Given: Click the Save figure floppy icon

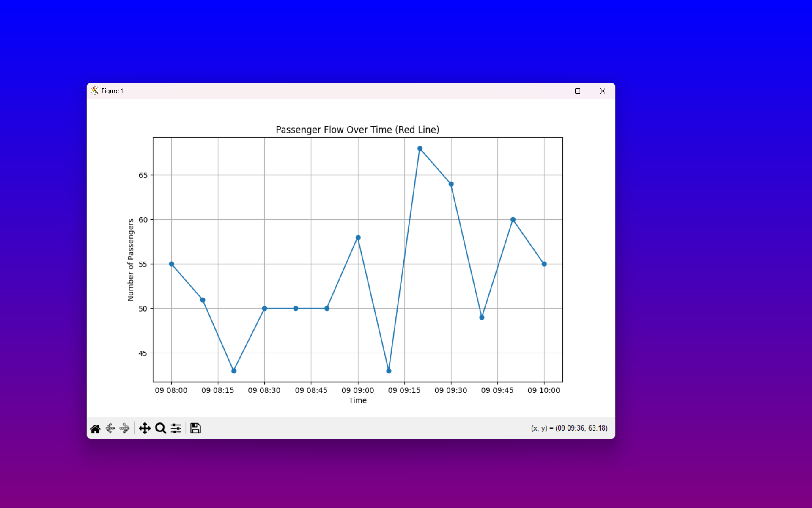Looking at the screenshot, I should [x=195, y=428].
